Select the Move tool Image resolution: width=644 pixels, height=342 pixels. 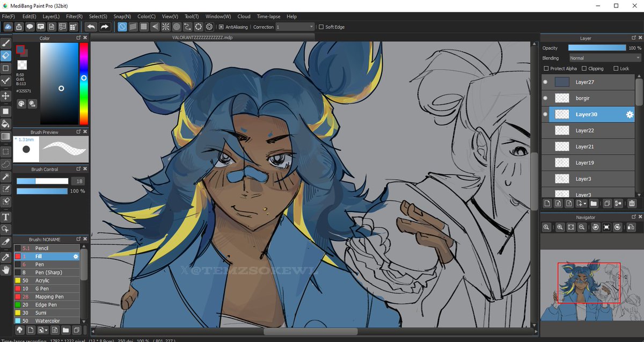[6, 96]
